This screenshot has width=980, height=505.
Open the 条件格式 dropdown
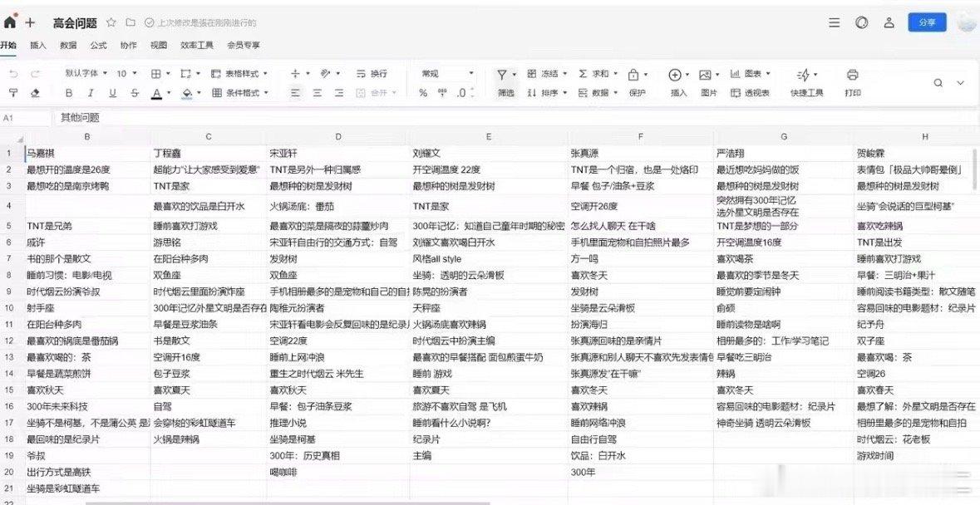point(240,92)
